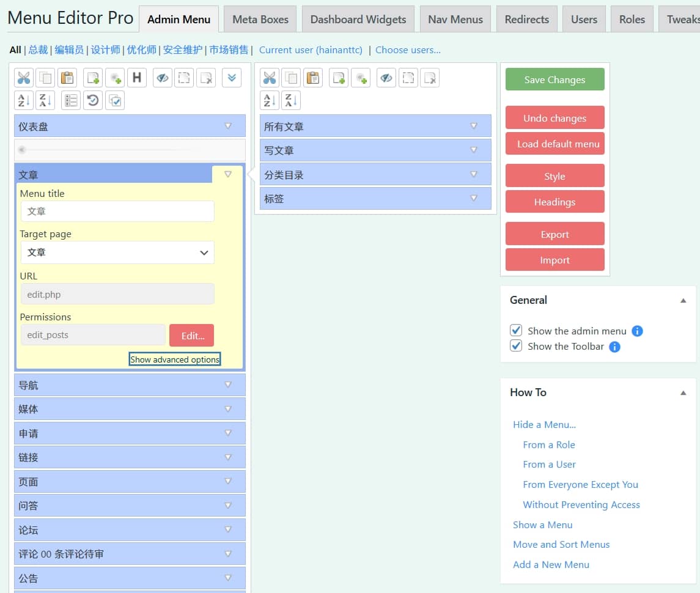The height and width of the screenshot is (593, 700).
Task: Switch to the Meta Boxes tab
Action: pyautogui.click(x=260, y=20)
